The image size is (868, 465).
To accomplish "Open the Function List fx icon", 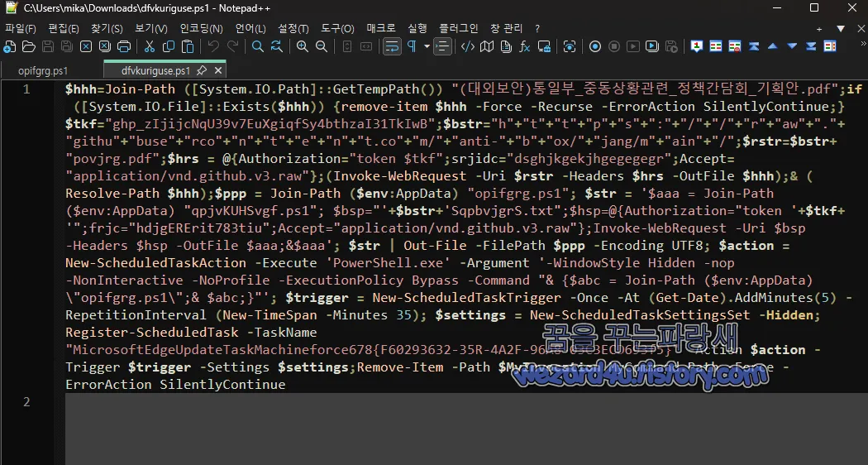I will pyautogui.click(x=525, y=46).
